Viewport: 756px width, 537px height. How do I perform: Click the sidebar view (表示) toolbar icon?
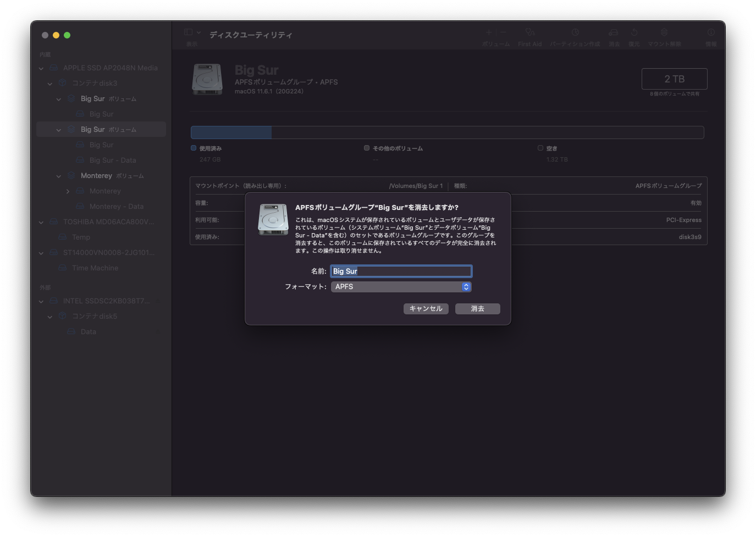click(x=189, y=32)
